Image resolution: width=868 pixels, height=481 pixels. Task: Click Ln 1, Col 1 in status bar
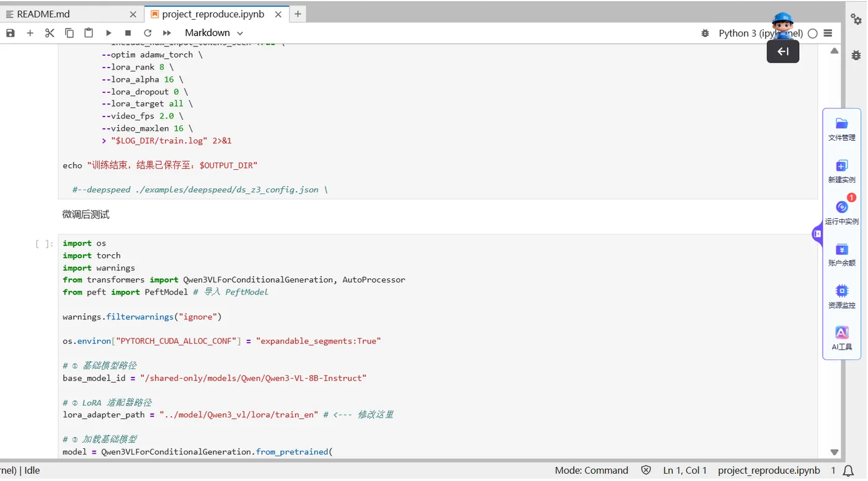coord(685,470)
